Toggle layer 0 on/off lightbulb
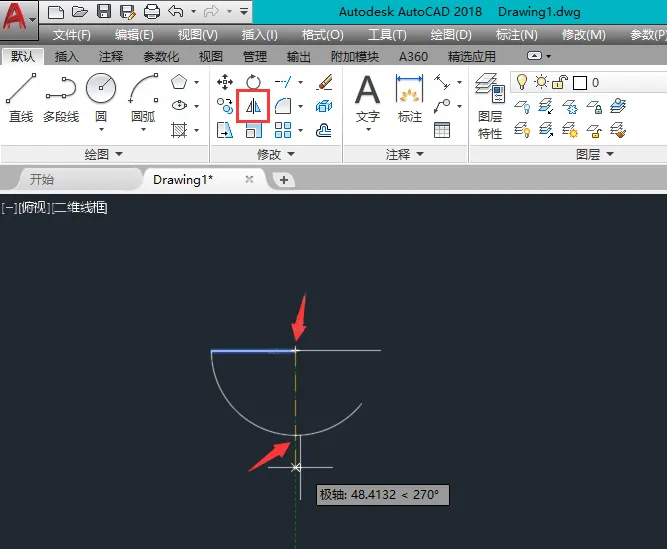The width and height of the screenshot is (667, 549). click(522, 82)
